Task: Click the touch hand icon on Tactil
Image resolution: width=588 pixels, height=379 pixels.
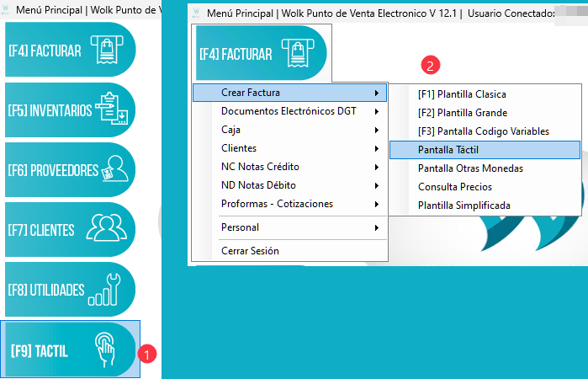Action: [x=106, y=349]
